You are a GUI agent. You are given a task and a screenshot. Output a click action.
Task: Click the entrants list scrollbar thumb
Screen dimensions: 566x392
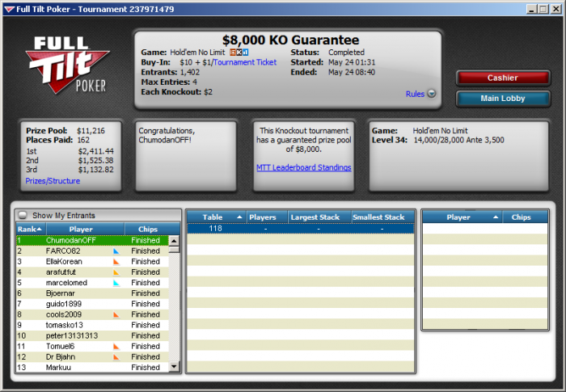[174, 250]
